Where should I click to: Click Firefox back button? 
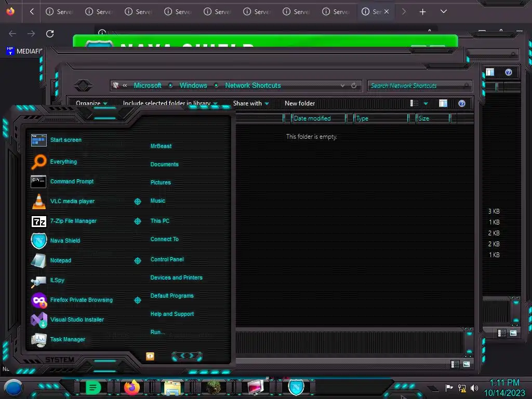pyautogui.click(x=12, y=34)
